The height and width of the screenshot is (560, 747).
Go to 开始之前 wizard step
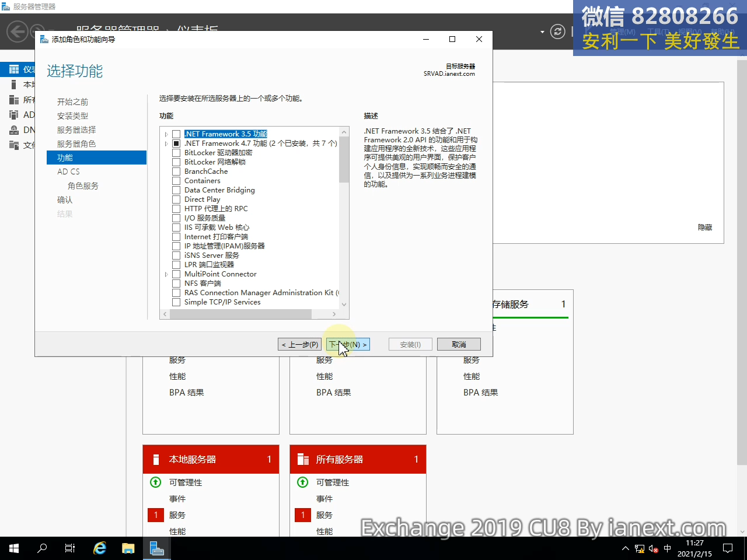(x=72, y=101)
